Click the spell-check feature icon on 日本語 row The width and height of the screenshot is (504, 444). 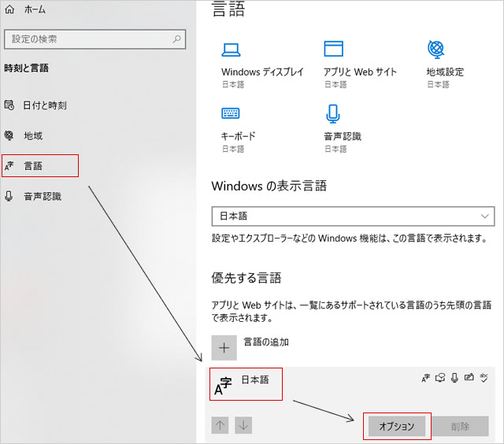pos(484,378)
